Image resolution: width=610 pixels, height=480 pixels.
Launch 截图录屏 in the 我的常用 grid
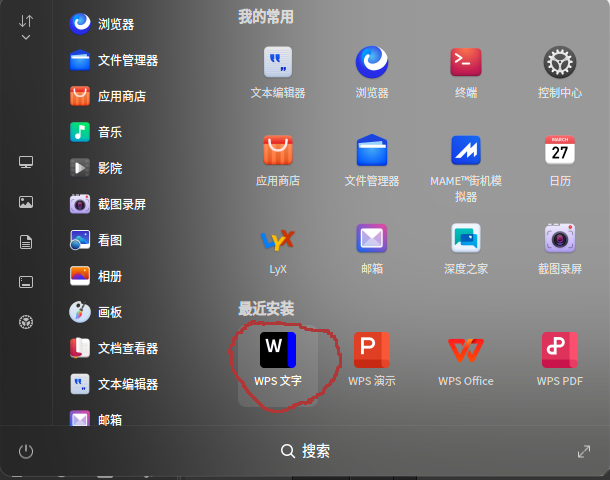(560, 249)
